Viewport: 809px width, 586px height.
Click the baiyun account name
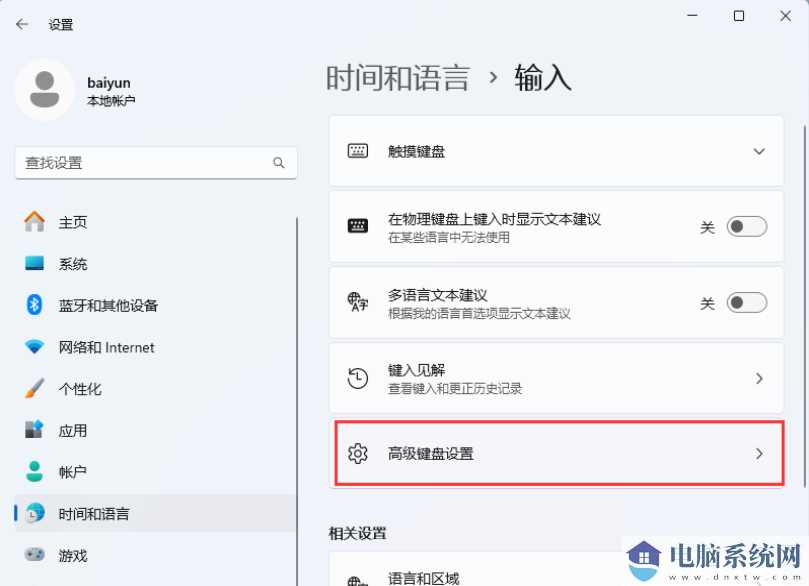click(x=109, y=83)
